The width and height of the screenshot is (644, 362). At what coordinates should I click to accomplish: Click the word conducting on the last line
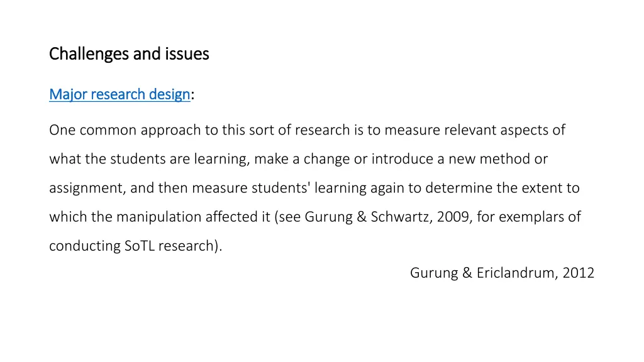click(85, 246)
